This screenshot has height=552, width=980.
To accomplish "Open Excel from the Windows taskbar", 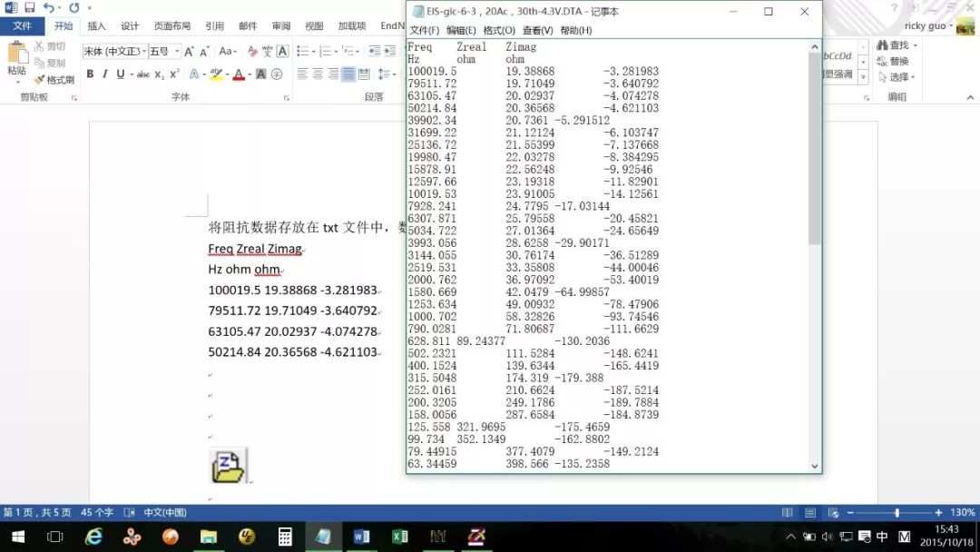I will coord(399,537).
